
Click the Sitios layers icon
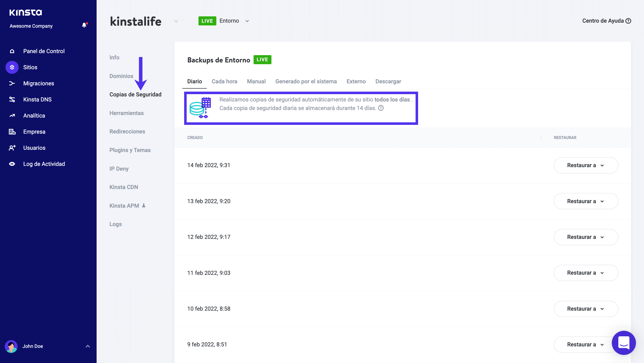click(12, 67)
